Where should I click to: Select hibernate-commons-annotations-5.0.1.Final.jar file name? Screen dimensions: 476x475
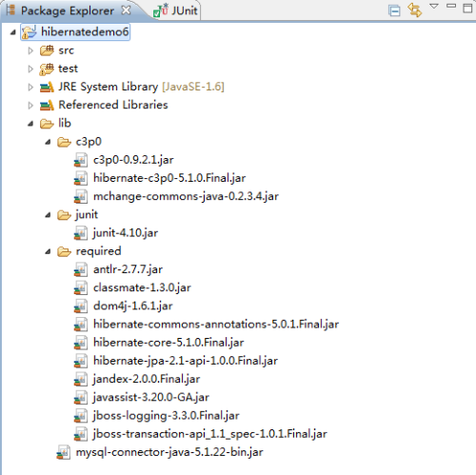click(216, 325)
